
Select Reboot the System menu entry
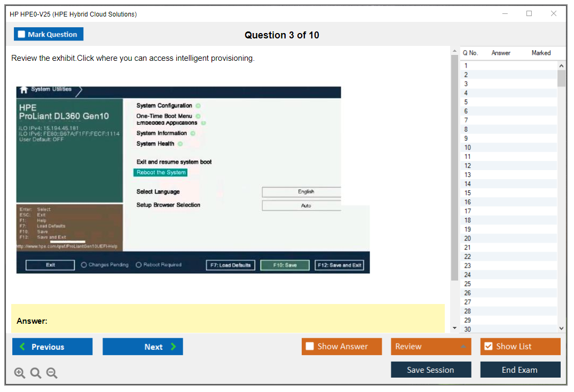coord(161,173)
